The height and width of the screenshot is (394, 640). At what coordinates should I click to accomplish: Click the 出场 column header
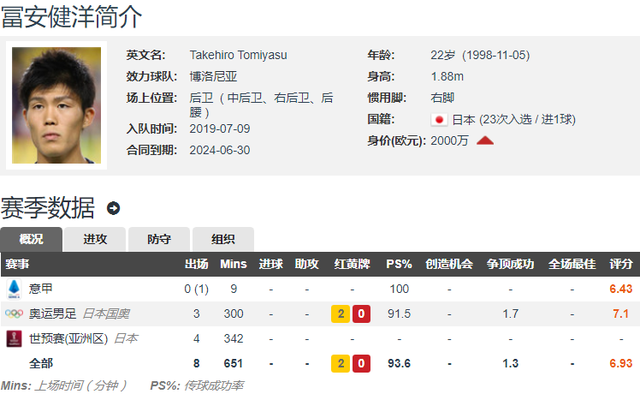(196, 264)
